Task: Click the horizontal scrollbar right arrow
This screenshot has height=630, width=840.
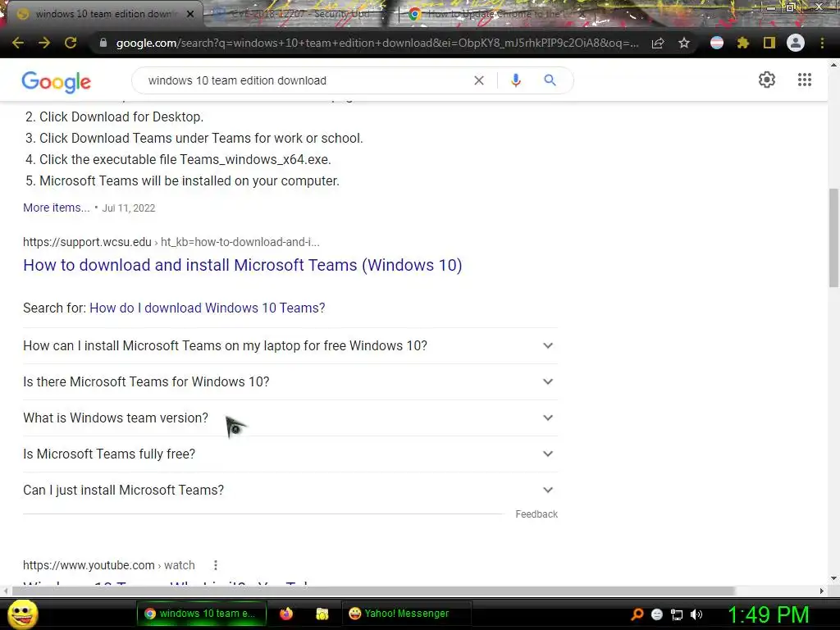Action: point(821,591)
